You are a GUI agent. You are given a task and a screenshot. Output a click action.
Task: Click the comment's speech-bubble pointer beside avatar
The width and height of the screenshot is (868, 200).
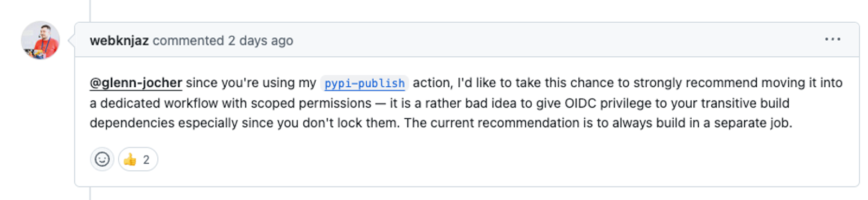71,40
